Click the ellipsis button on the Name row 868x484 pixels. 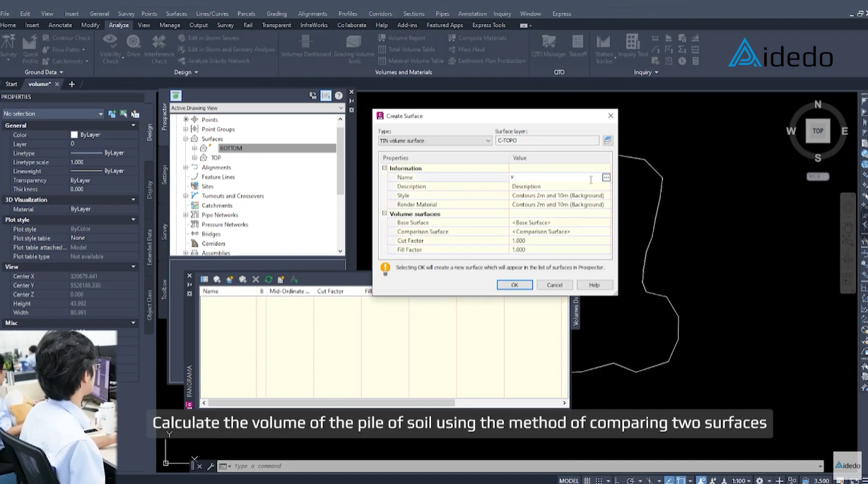tap(606, 177)
